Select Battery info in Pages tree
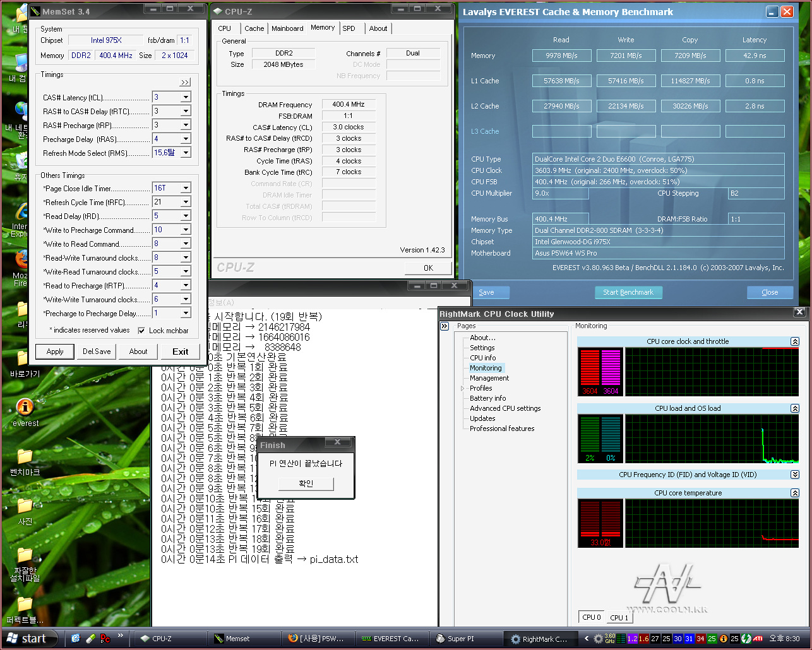Screen dimensions: 812x650 pyautogui.click(x=487, y=398)
